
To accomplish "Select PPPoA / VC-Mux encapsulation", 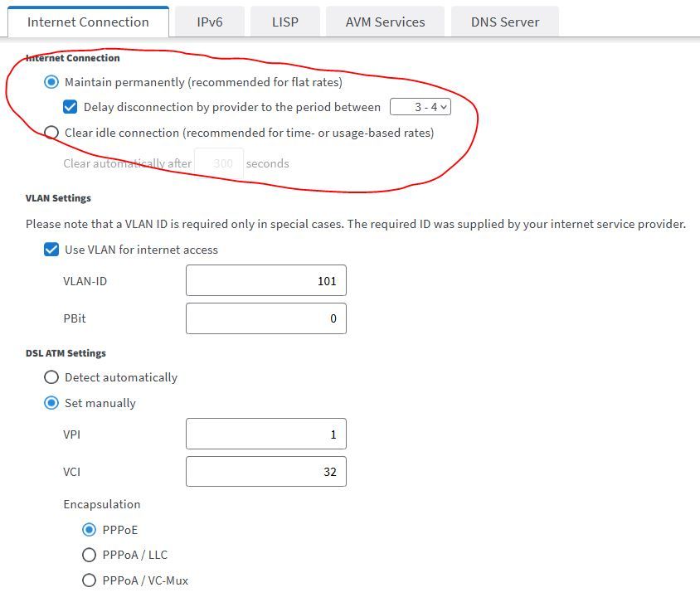I will pyautogui.click(x=90, y=580).
